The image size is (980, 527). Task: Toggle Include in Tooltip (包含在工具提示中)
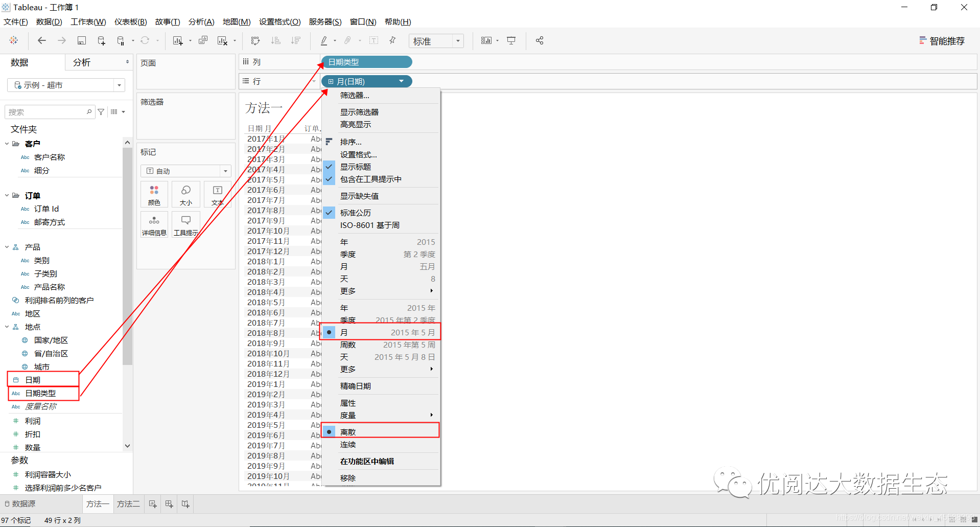[381, 179]
